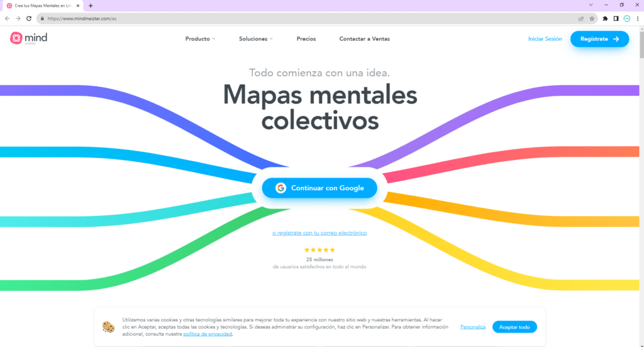644x347 pixels.
Task: Reload the page
Action: coord(29,18)
